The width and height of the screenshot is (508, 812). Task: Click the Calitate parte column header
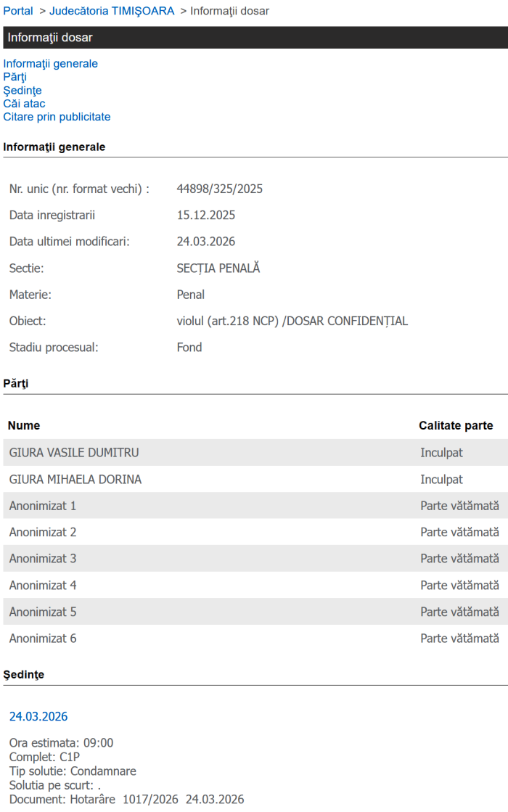click(x=456, y=426)
